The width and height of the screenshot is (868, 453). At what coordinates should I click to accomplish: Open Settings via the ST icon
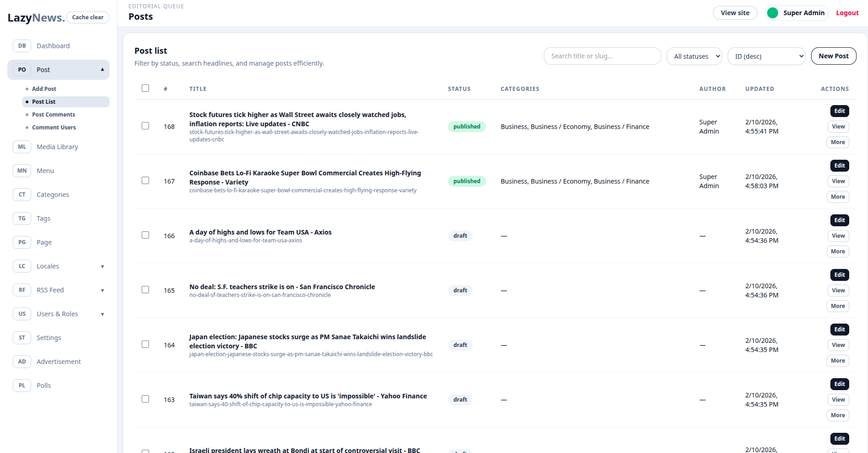click(22, 338)
